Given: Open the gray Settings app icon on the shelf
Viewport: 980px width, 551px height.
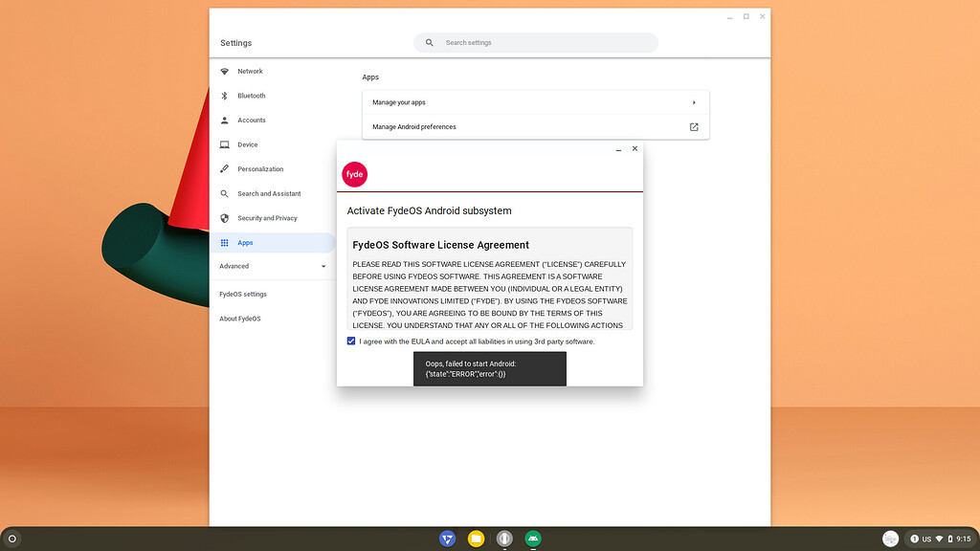Looking at the screenshot, I should [x=504, y=539].
